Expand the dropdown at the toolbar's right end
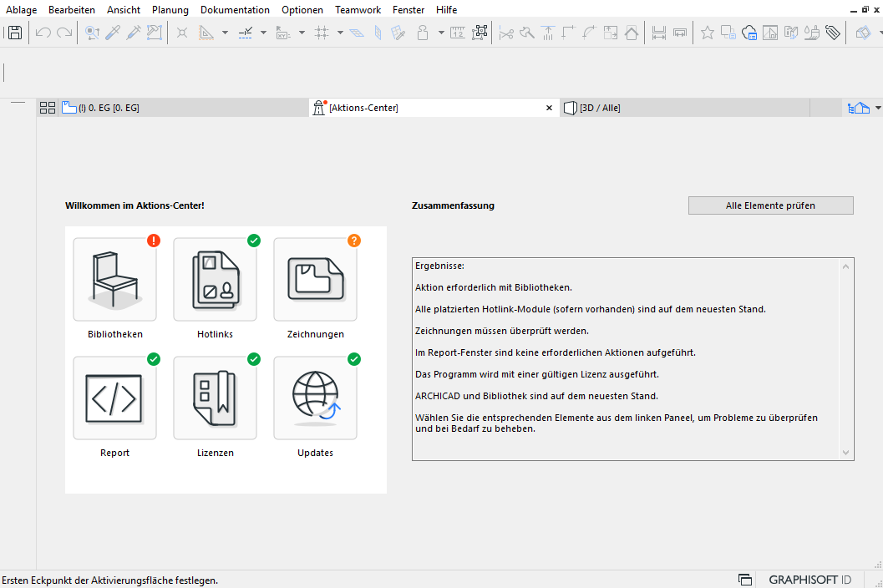883x588 pixels. tap(880, 33)
